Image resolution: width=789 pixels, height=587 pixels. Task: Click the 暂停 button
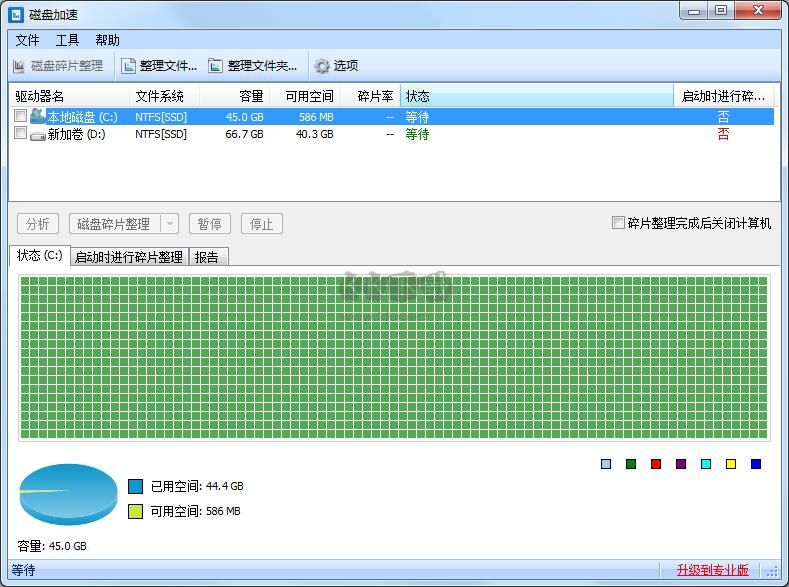[210, 224]
